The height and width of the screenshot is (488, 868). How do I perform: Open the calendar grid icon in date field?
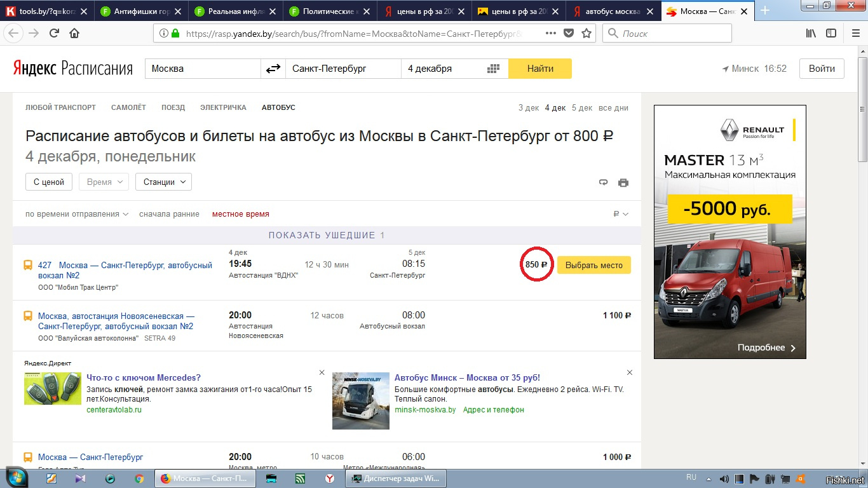[493, 69]
